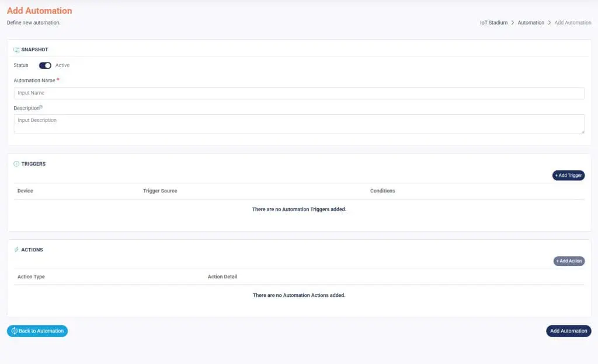Click the Trigger Source column header
Screen dimensions: 598x364
(160, 191)
